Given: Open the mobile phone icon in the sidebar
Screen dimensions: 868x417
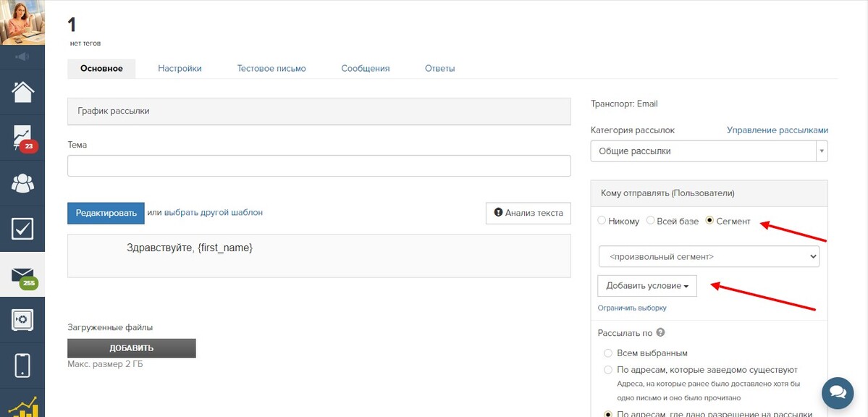Looking at the screenshot, I should tap(22, 365).
